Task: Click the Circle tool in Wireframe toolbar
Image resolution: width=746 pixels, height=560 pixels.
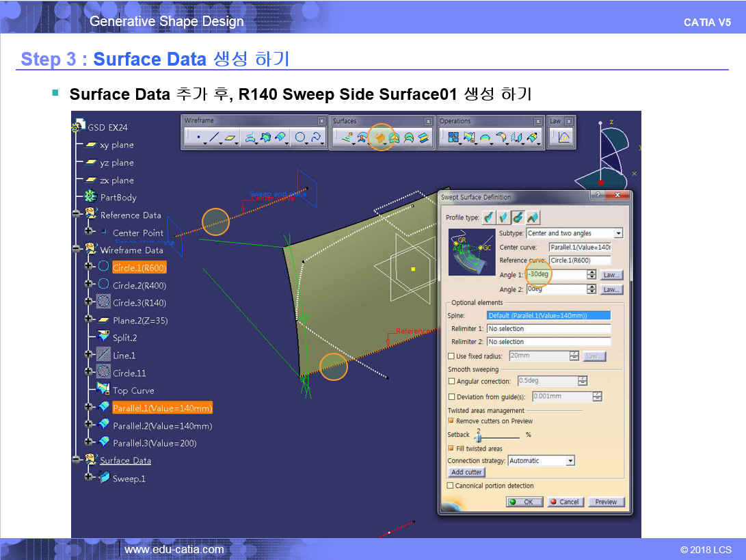Action: coord(299,138)
